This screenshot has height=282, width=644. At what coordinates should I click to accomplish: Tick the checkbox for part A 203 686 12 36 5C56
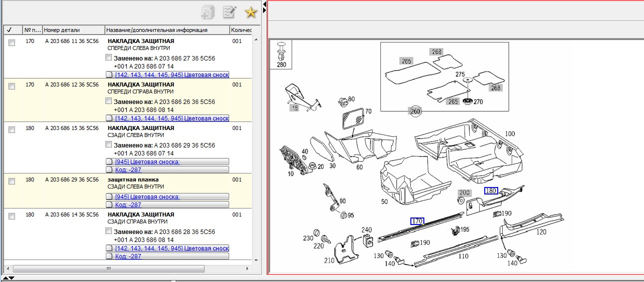(11, 87)
